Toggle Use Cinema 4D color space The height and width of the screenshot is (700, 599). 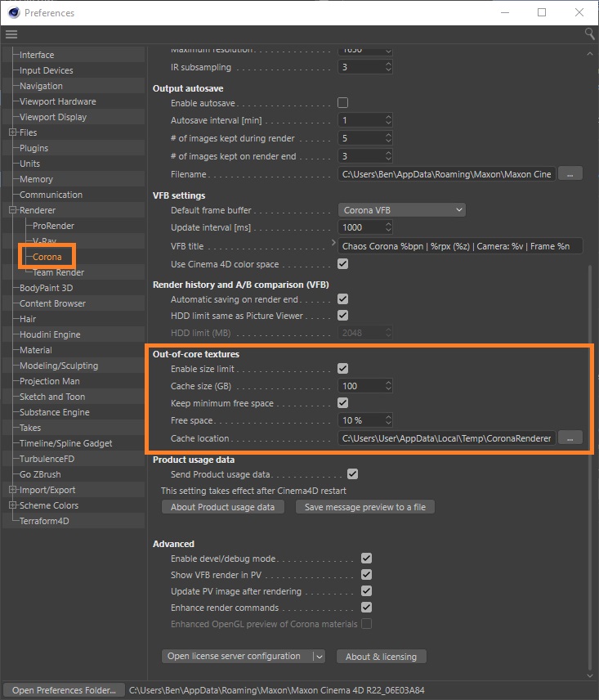coord(343,264)
